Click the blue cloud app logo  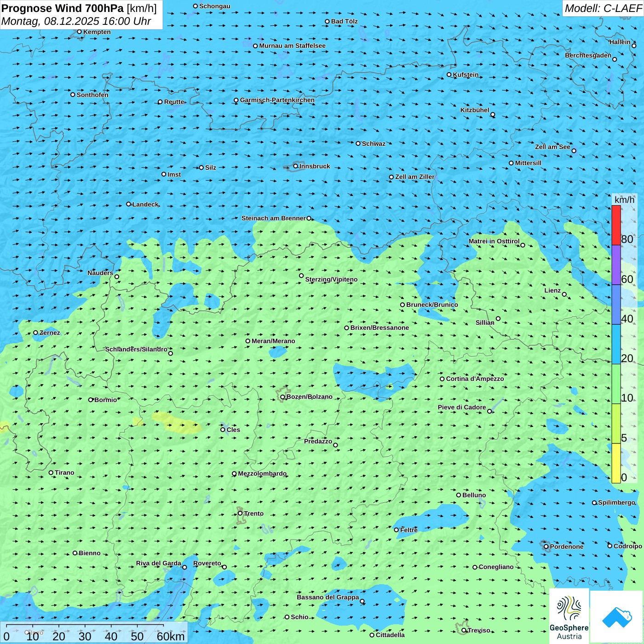616,616
